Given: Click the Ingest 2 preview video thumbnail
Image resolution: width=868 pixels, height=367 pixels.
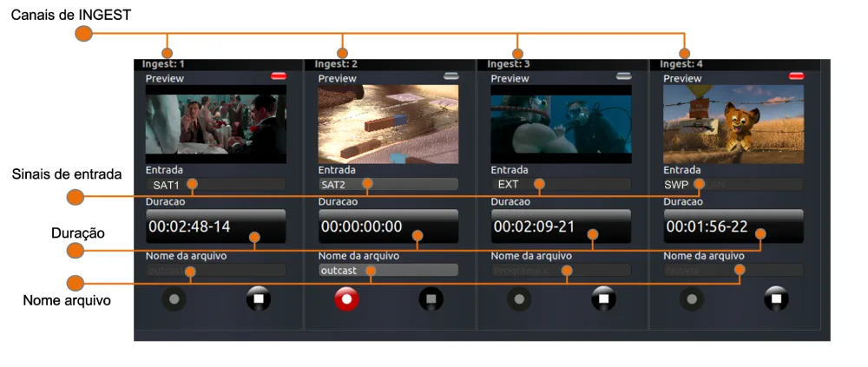Looking at the screenshot, I should click(x=389, y=124).
